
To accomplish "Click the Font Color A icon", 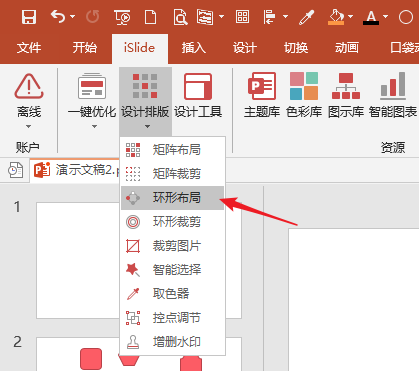I will (371, 17).
